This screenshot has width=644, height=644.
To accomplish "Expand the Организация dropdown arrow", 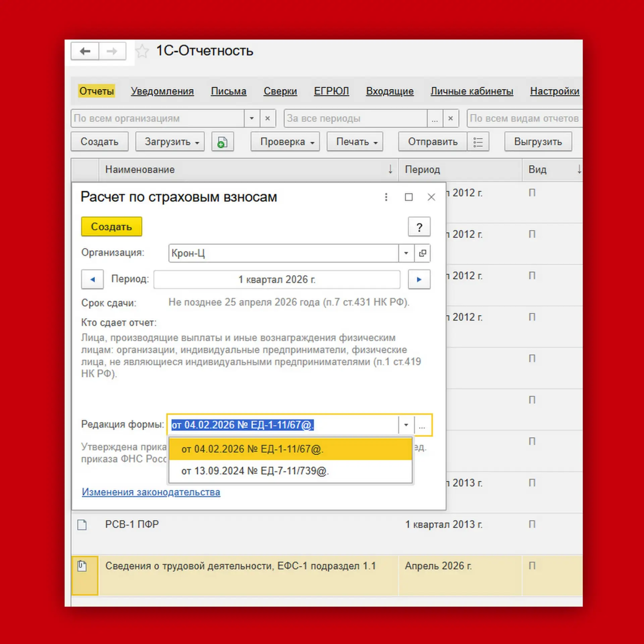I will pyautogui.click(x=406, y=253).
